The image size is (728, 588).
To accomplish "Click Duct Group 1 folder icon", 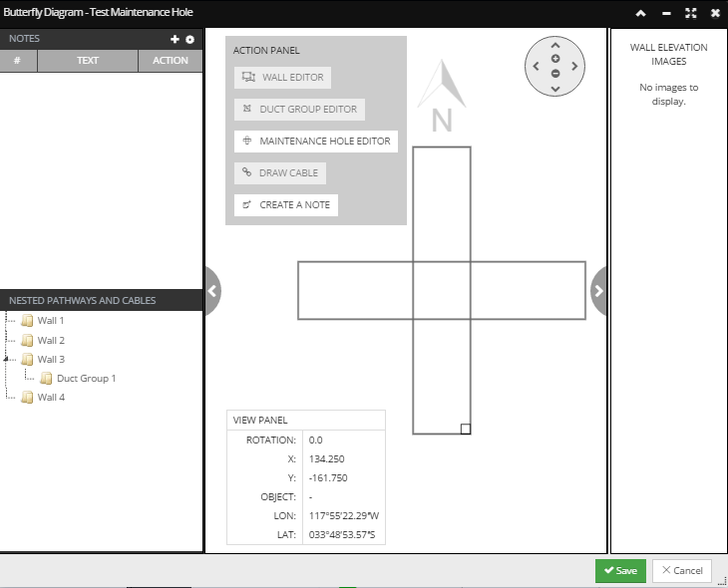I will coord(46,379).
